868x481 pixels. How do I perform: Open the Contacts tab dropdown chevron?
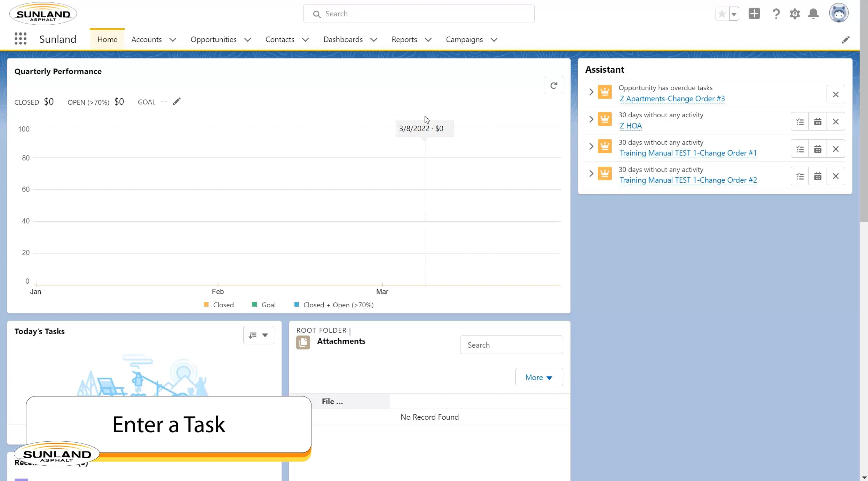click(x=305, y=40)
